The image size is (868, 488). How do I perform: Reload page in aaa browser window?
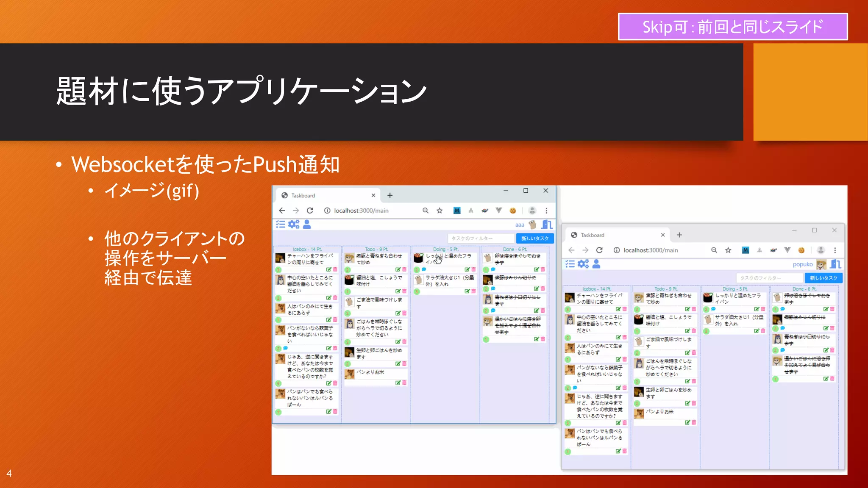pos(310,211)
